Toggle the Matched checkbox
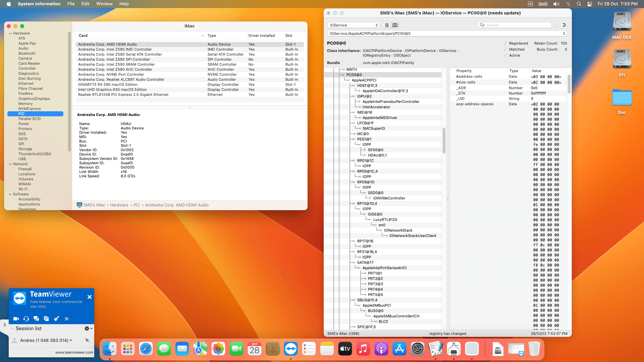The width and height of the screenshot is (644, 362). pos(505,49)
